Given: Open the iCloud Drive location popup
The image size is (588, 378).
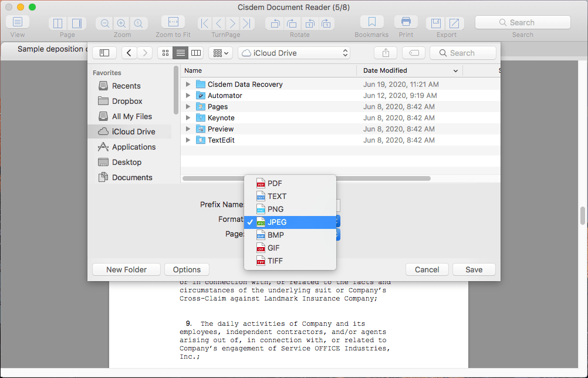Looking at the screenshot, I should click(294, 53).
